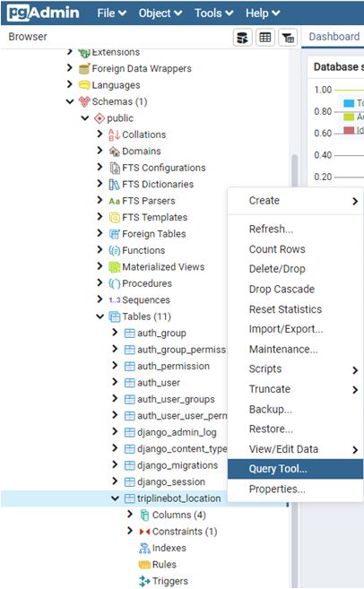
Task: Click the Filtered Rows toolbar icon
Action: [288, 37]
